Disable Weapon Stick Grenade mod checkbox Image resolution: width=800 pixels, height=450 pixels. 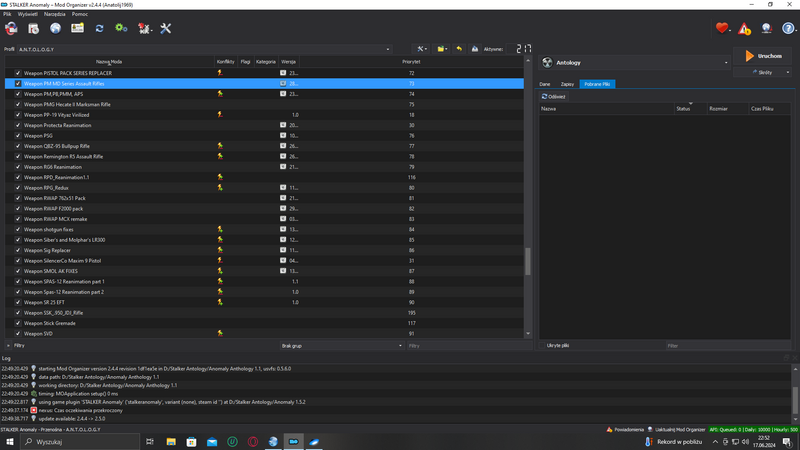coord(18,323)
